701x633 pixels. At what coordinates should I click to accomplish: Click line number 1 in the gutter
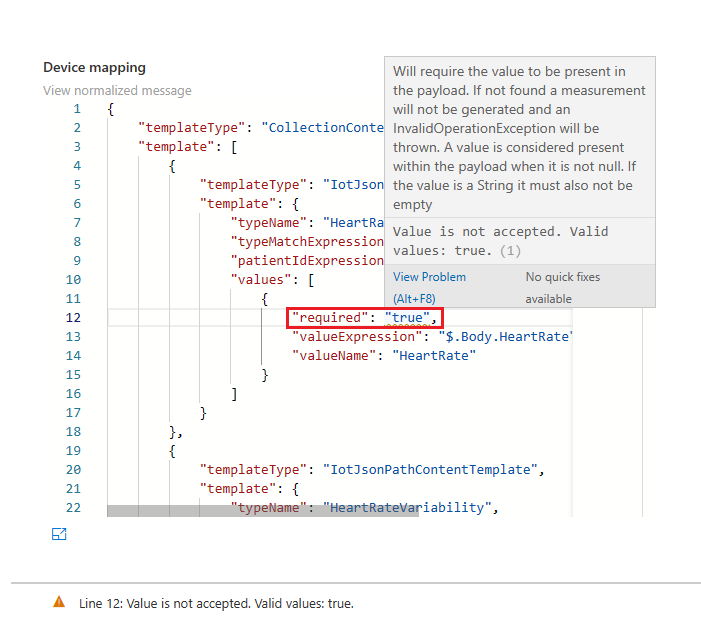[x=77, y=108]
